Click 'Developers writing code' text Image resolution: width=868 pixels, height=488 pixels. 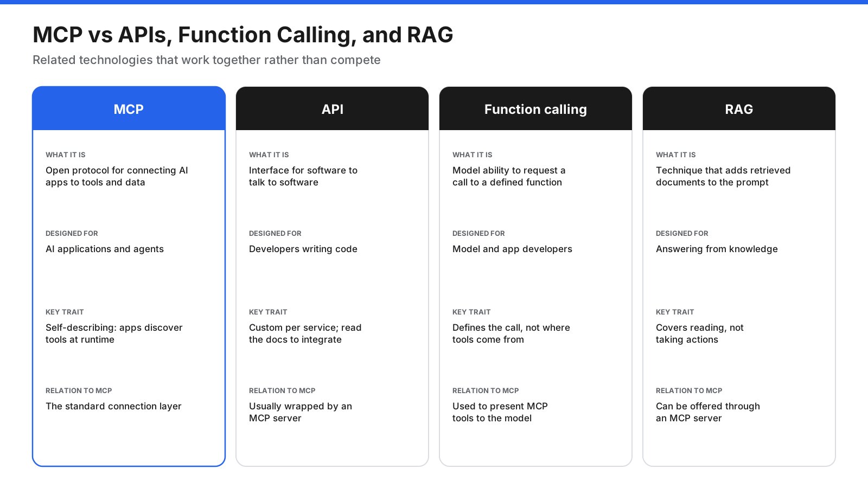click(303, 249)
